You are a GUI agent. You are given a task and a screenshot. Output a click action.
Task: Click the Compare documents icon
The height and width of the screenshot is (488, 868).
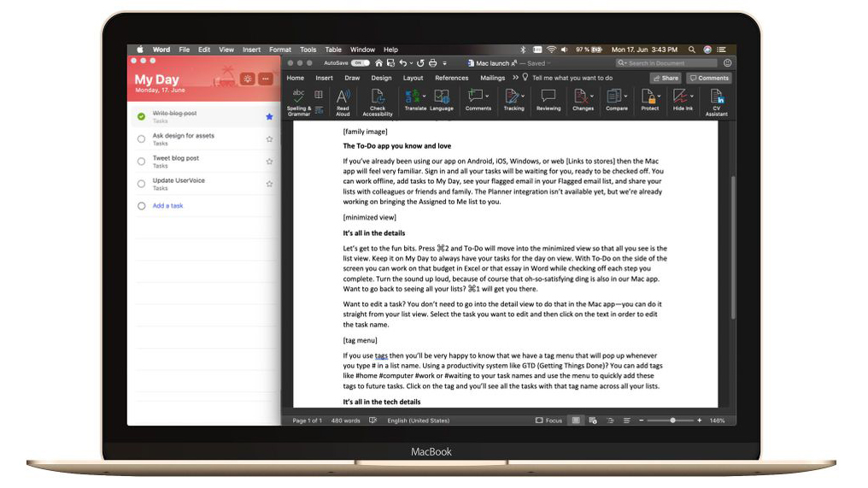click(614, 97)
